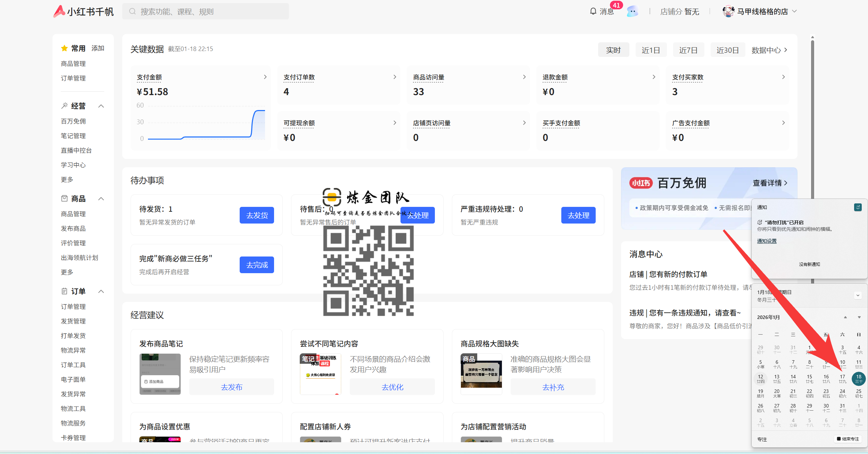Click the 小红书千帆 logo icon
This screenshot has width=868, height=454.
coord(60,11)
